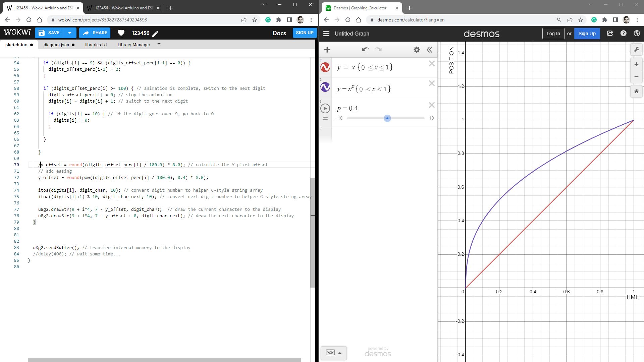Click the p value slider handle
Screen dimensions: 644x362
387,118
